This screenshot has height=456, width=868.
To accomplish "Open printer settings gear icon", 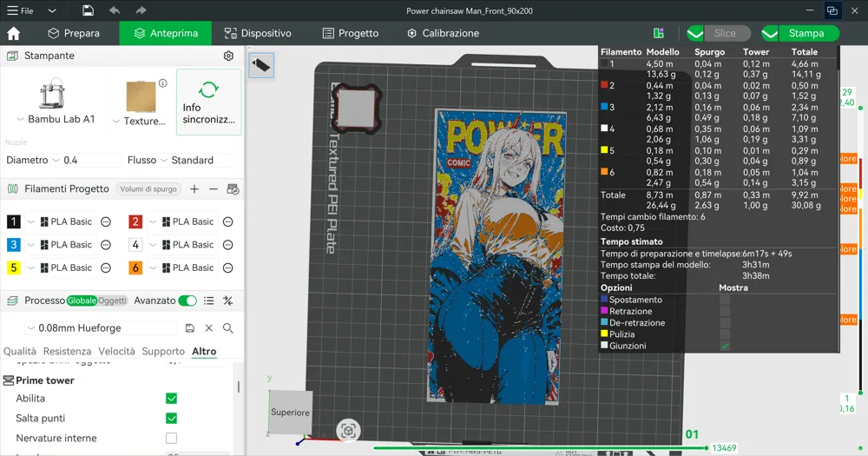I will pos(228,56).
